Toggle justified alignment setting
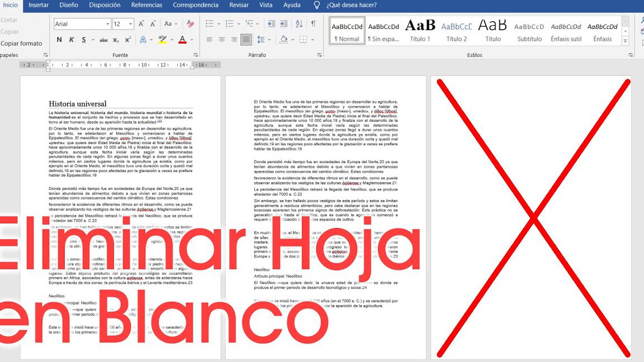 click(x=246, y=39)
